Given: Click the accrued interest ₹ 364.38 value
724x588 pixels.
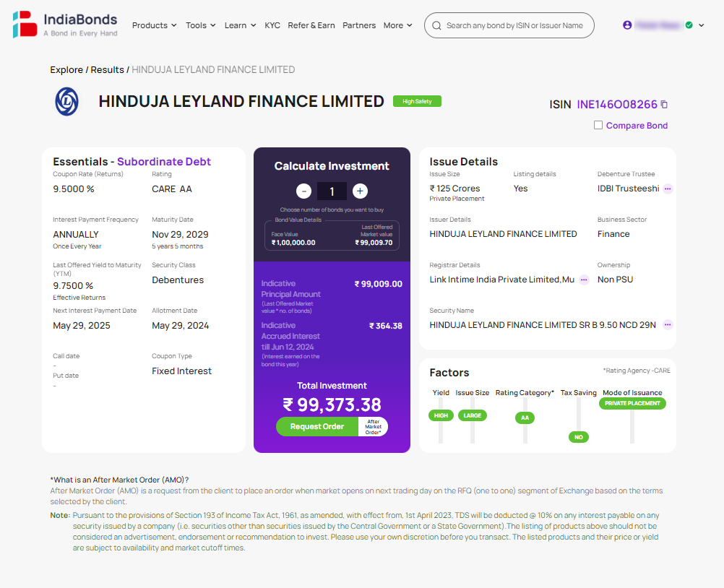Looking at the screenshot, I should click(x=386, y=326).
